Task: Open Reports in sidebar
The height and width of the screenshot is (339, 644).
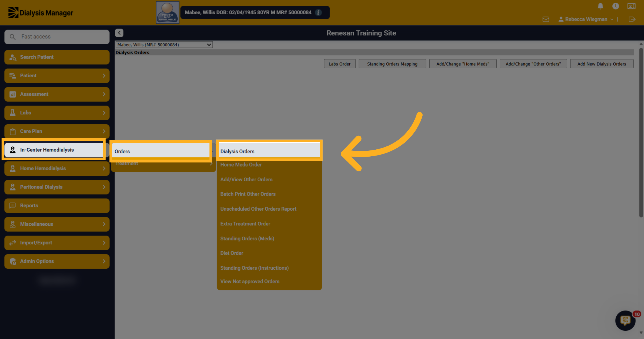Action: pos(57,205)
